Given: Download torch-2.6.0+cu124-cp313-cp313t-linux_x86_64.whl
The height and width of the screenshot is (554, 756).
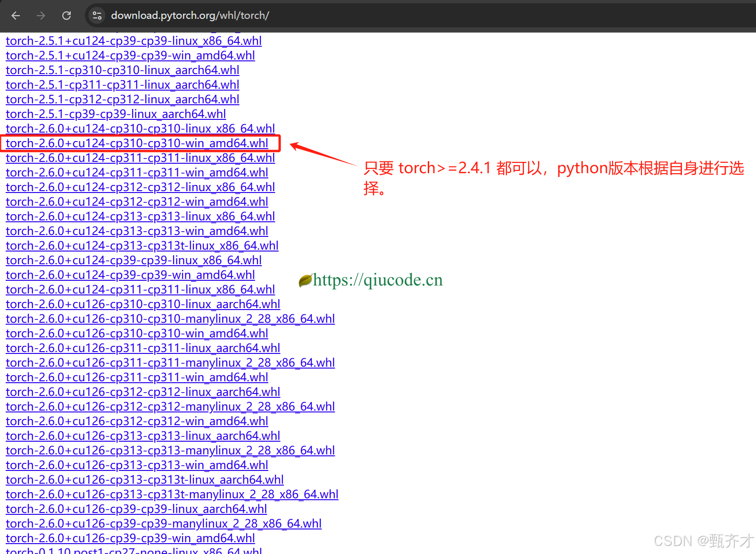Looking at the screenshot, I should 142,246.
